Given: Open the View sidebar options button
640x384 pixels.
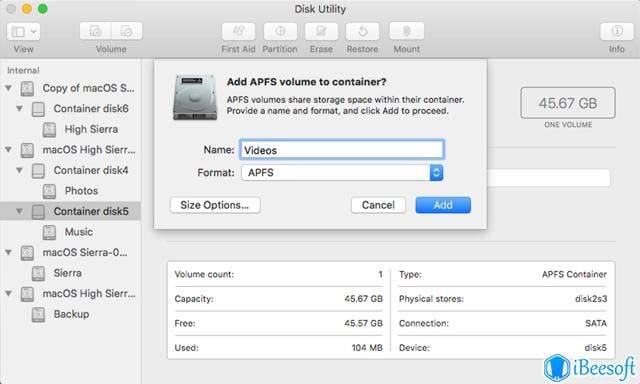Looking at the screenshot, I should pyautogui.click(x=24, y=31).
